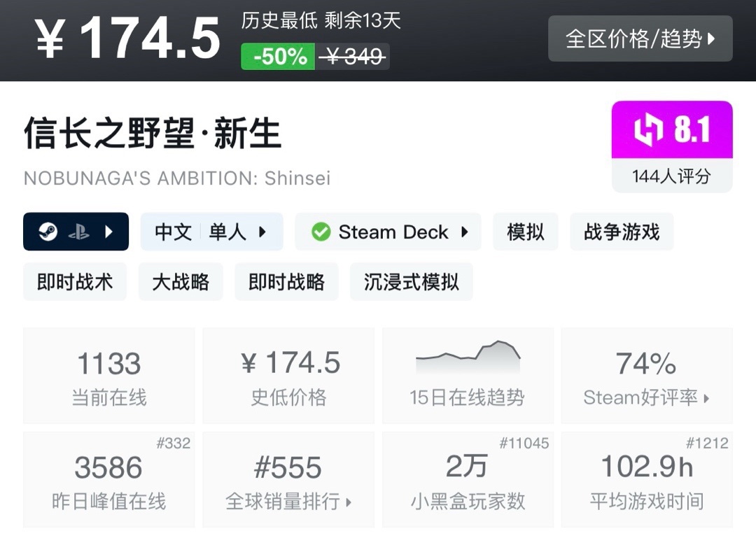The width and height of the screenshot is (756, 538).
Task: View the 144人评分 rating count
Action: click(x=671, y=176)
